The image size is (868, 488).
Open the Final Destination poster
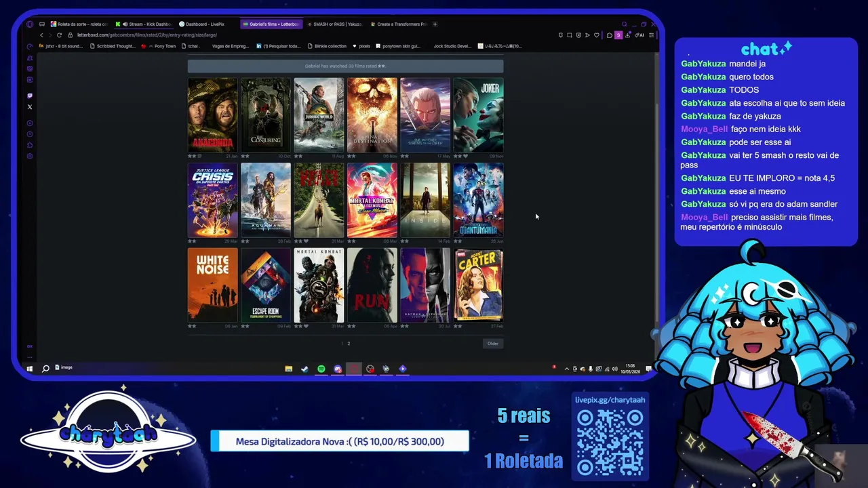click(x=372, y=115)
